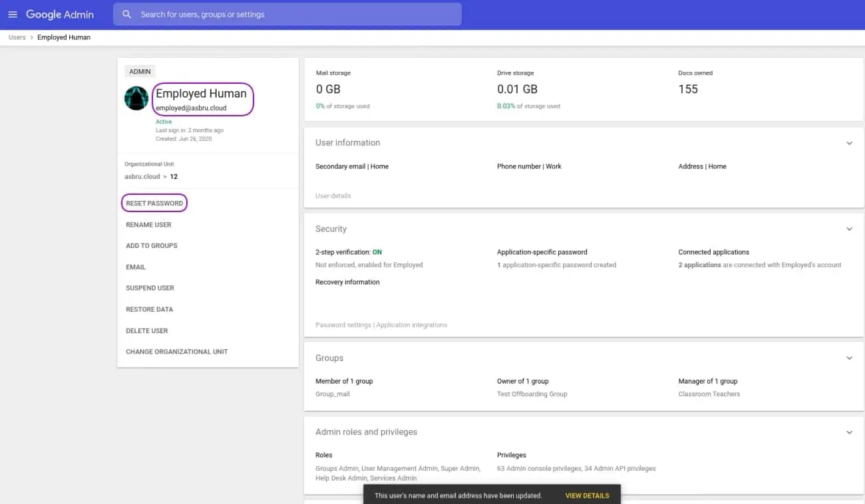
Task: Click the search magnifier icon
Action: tap(126, 14)
